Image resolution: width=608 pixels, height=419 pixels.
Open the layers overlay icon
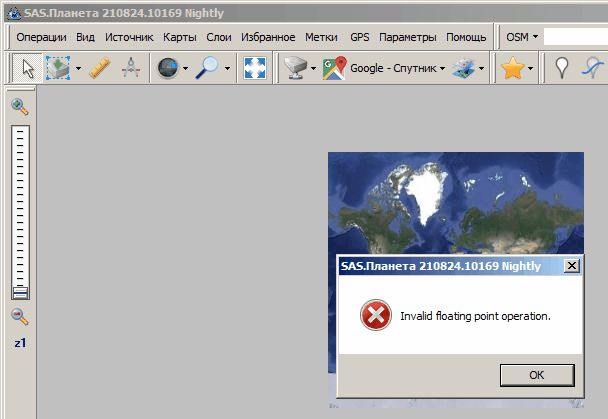point(464,69)
